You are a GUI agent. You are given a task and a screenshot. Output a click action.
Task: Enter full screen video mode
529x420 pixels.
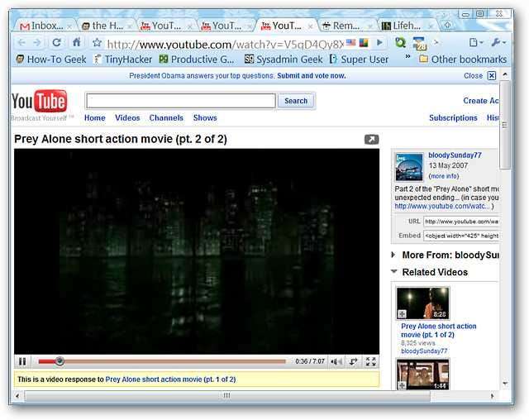(x=370, y=361)
